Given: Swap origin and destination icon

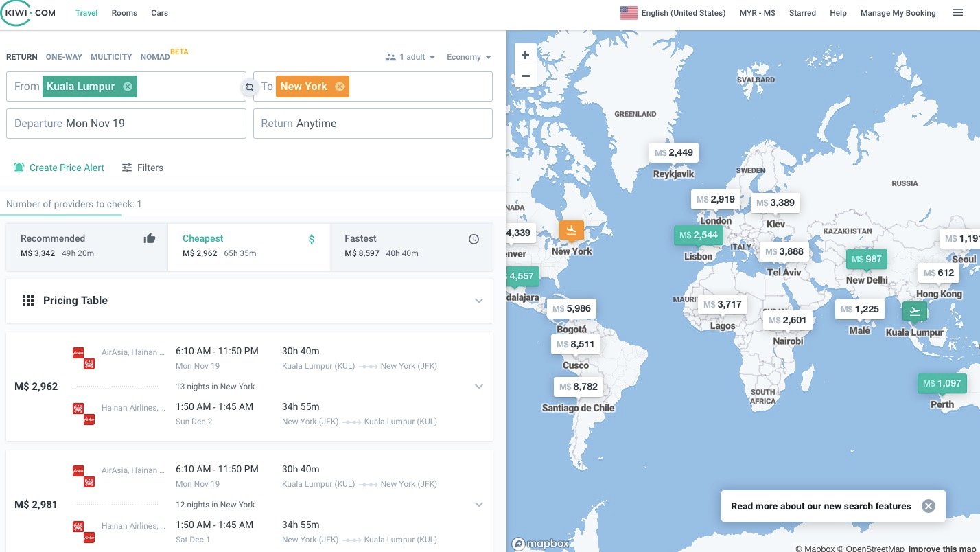Looking at the screenshot, I should coord(250,87).
